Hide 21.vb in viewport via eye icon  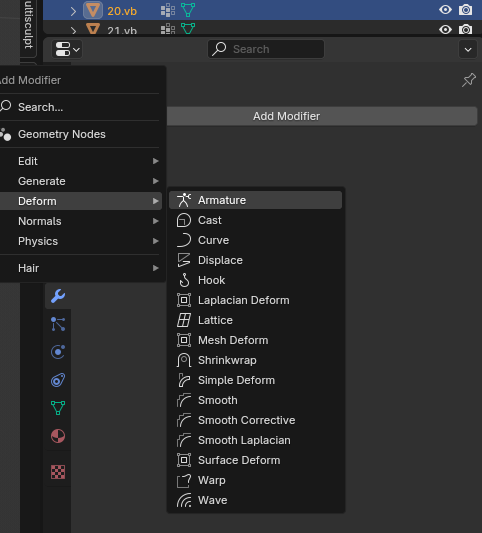click(445, 29)
